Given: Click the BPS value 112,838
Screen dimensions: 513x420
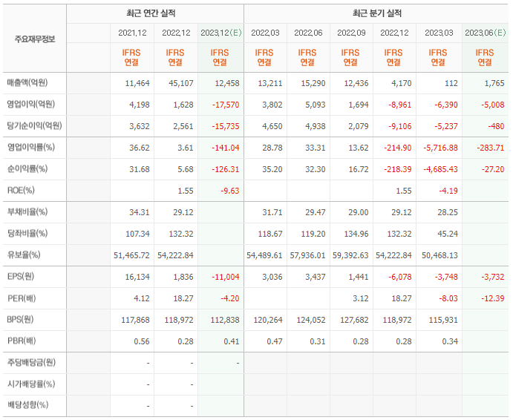Looking at the screenshot, I should [225, 321].
